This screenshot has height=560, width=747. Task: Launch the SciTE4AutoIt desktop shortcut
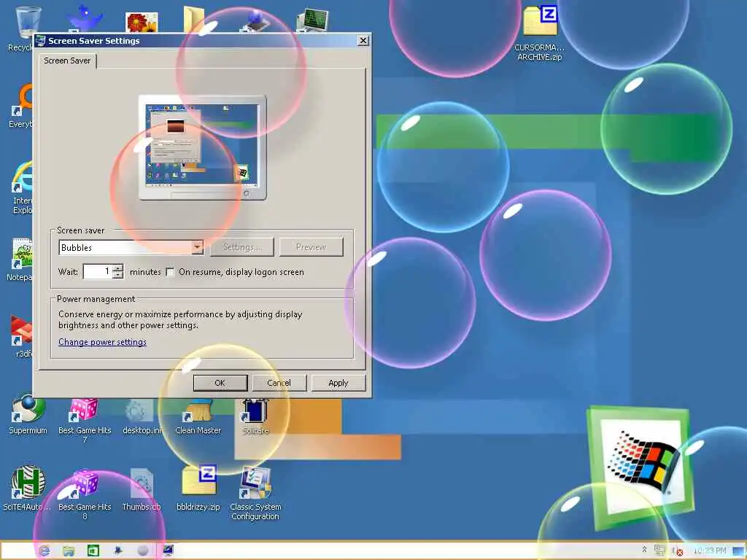point(28,488)
